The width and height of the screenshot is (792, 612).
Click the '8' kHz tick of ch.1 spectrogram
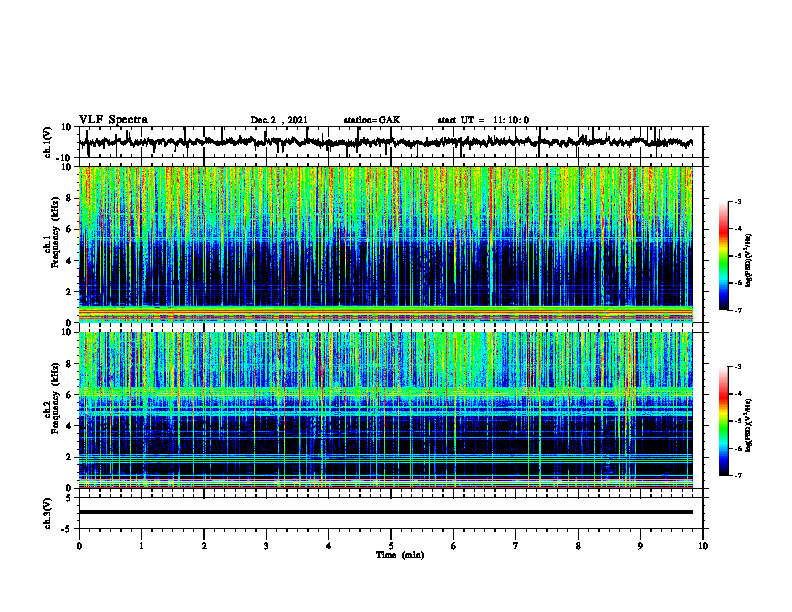pos(69,198)
